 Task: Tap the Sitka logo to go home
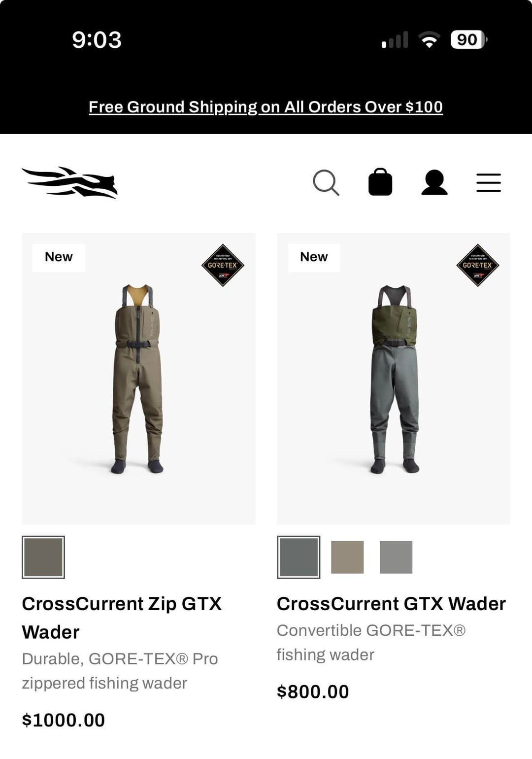(x=69, y=182)
